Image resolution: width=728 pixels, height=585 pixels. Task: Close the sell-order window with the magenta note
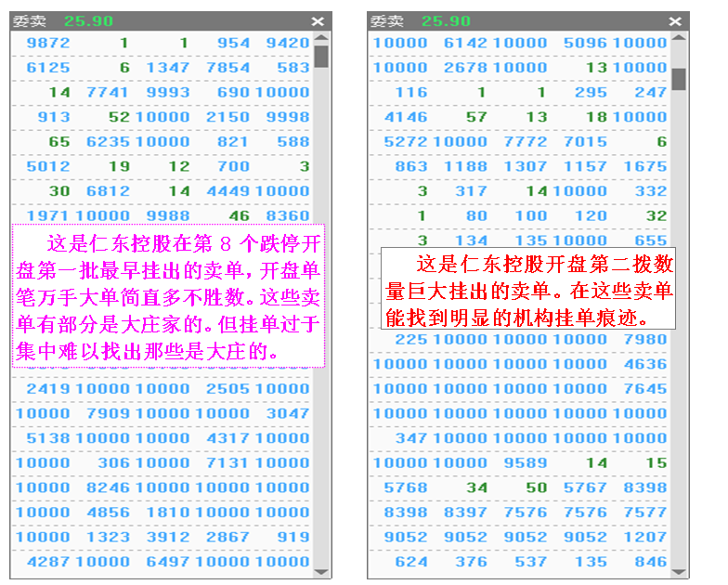[x=318, y=21]
